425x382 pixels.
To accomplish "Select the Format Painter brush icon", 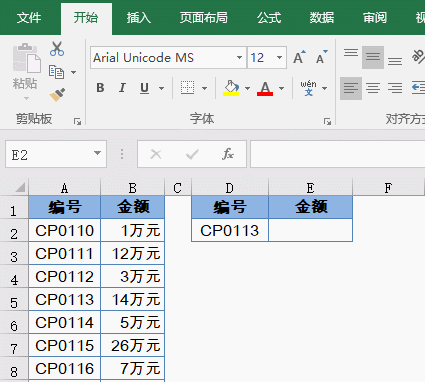I will click(x=57, y=95).
